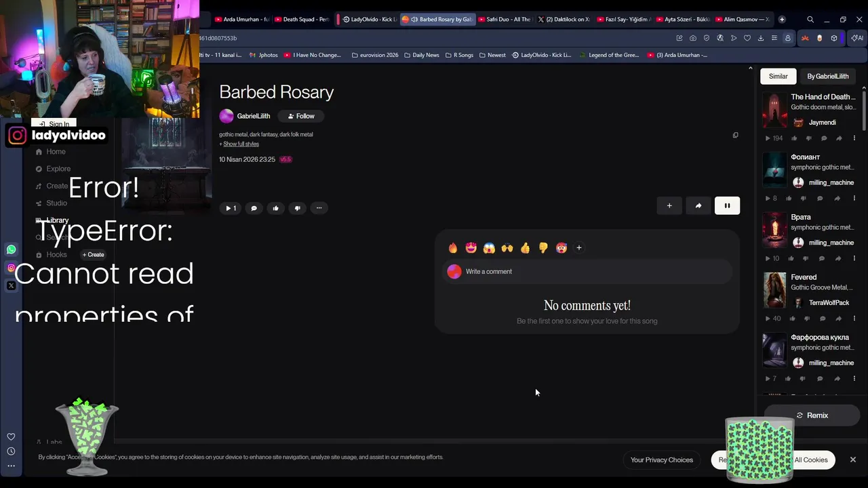Copy the style tags
Viewport: 868px width, 488px height.
tap(735, 135)
